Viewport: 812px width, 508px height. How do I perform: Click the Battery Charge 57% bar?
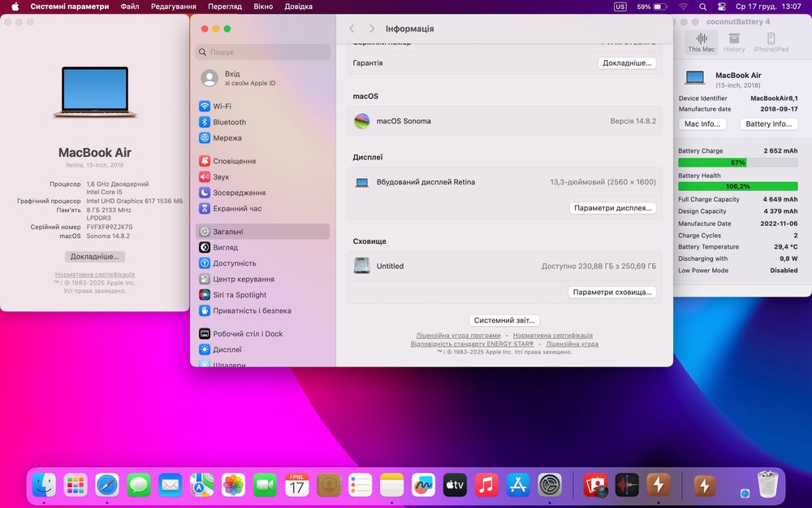pos(738,163)
